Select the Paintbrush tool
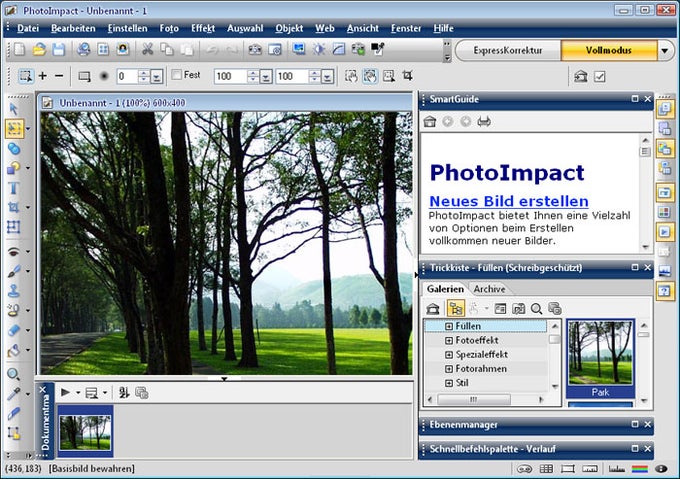The image size is (680, 479). [x=13, y=271]
